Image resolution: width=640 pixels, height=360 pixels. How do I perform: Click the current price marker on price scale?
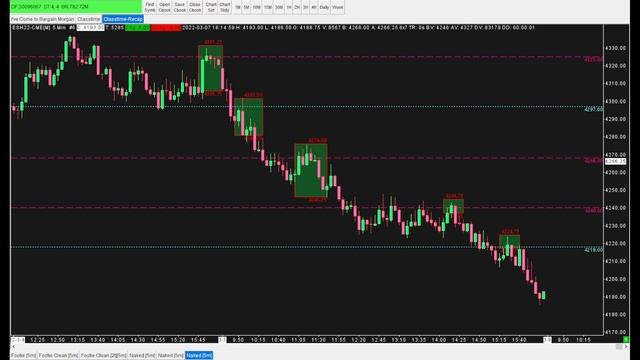[615, 161]
